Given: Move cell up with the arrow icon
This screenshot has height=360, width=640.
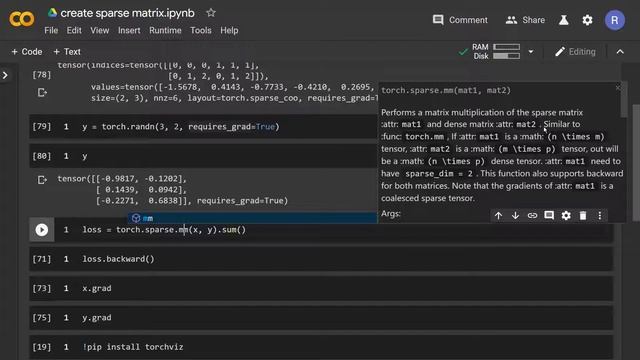Looking at the screenshot, I should (498, 216).
